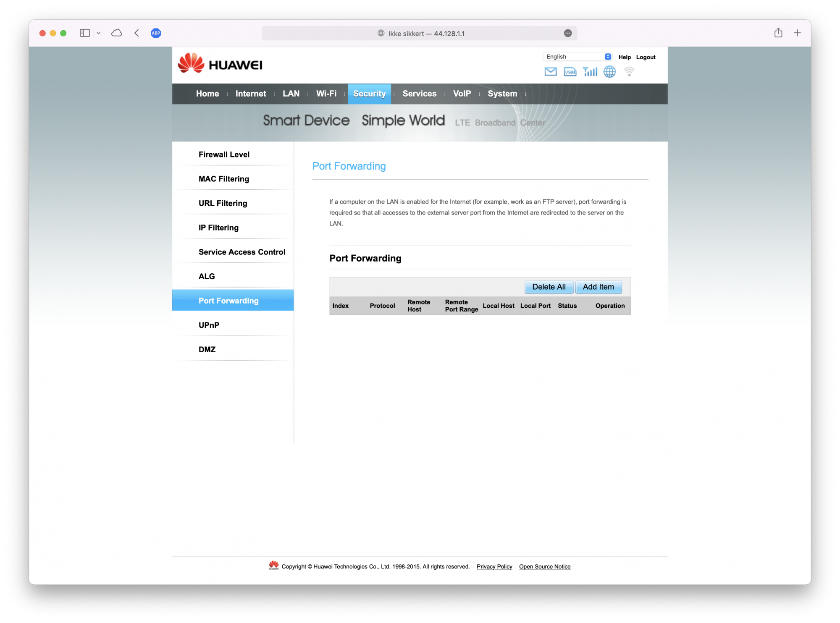This screenshot has width=840, height=623.
Task: Open the System navigation tab
Action: click(502, 94)
